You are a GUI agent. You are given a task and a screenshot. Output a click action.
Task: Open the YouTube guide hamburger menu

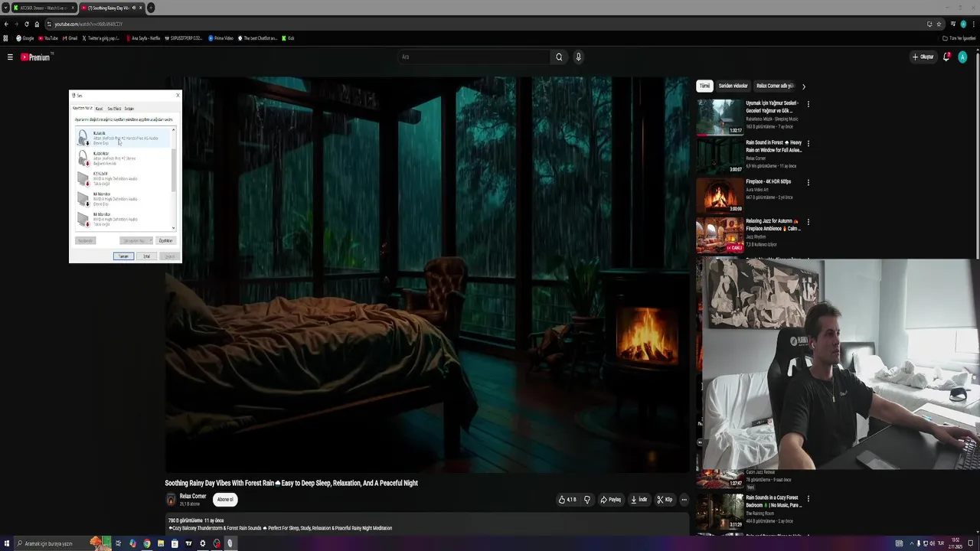[x=10, y=57]
